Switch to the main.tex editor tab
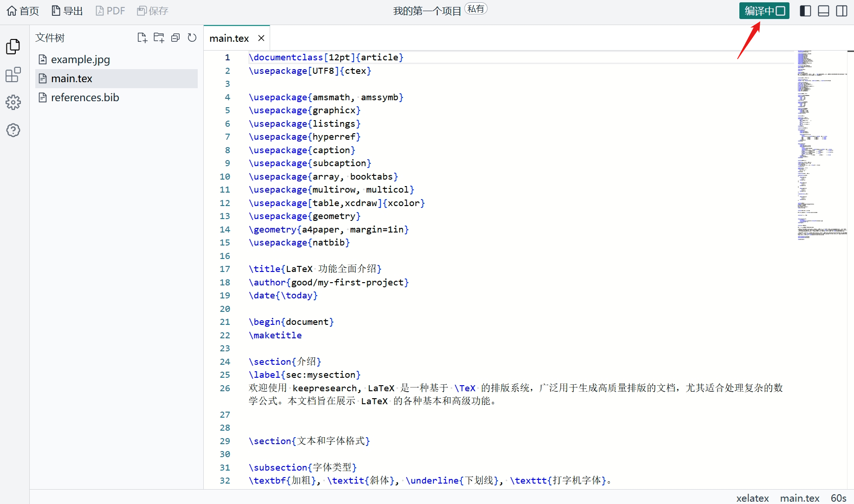The width and height of the screenshot is (854, 504). click(229, 38)
